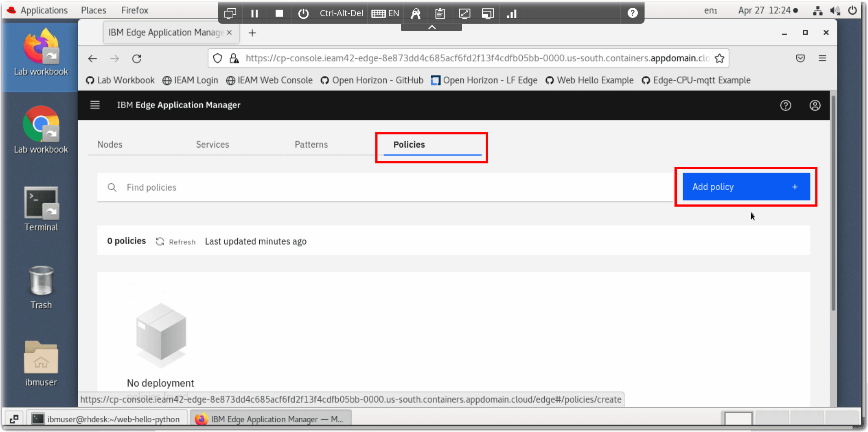Click the clipboard icon in the session toolbar
Viewport: 868px width, 432px height.
[x=440, y=13]
